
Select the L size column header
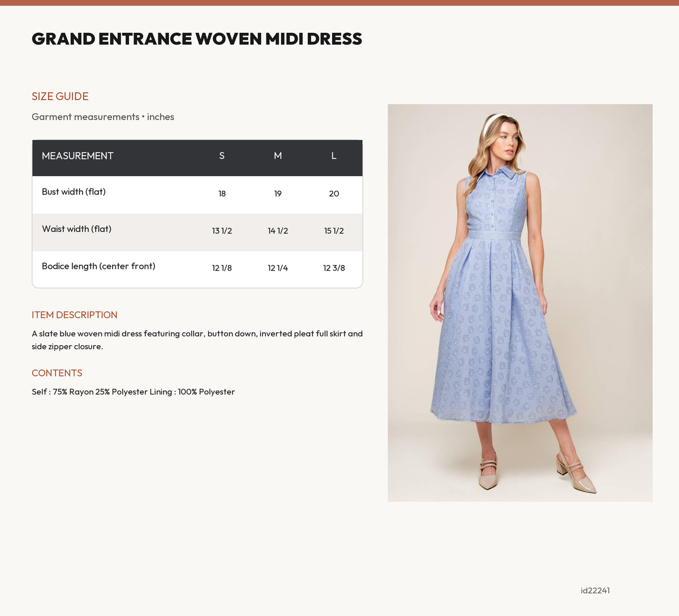coord(334,156)
